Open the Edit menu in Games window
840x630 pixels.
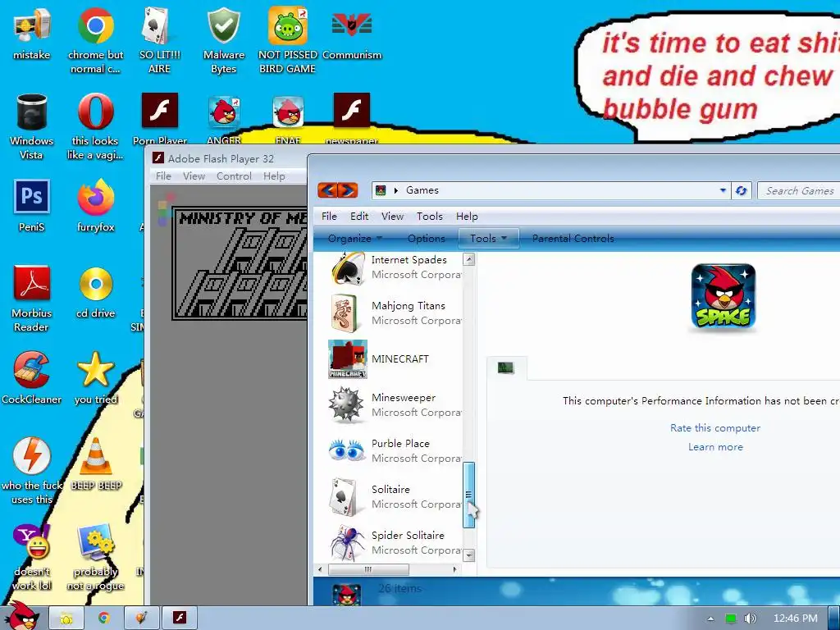(x=359, y=217)
